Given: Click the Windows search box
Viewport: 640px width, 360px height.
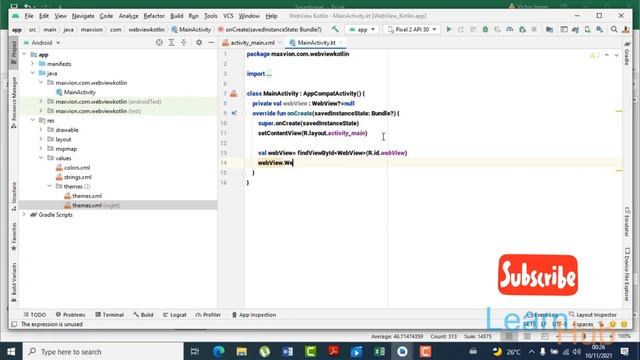Looking at the screenshot, I should tap(103, 351).
